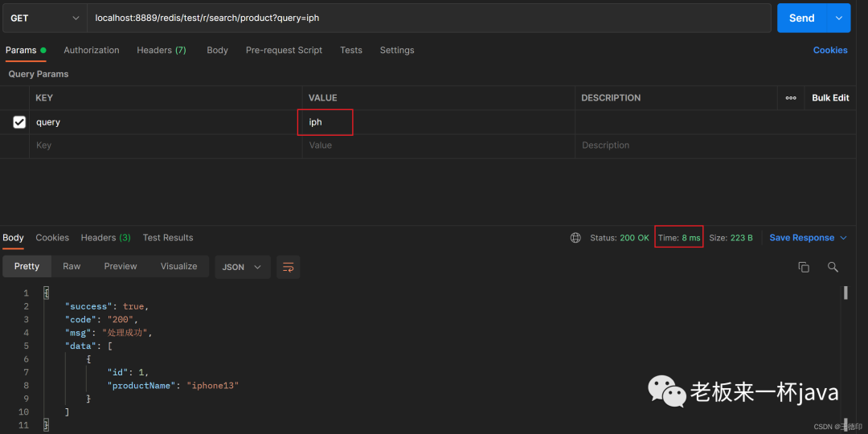
Task: Toggle the wrap lines icon
Action: (288, 267)
